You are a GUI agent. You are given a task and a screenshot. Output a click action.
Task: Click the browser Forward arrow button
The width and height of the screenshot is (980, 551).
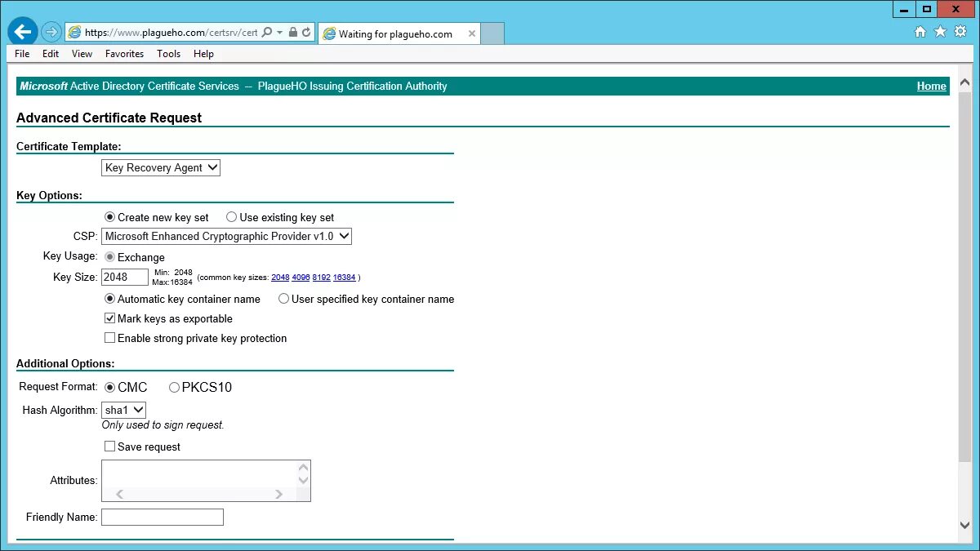(51, 32)
